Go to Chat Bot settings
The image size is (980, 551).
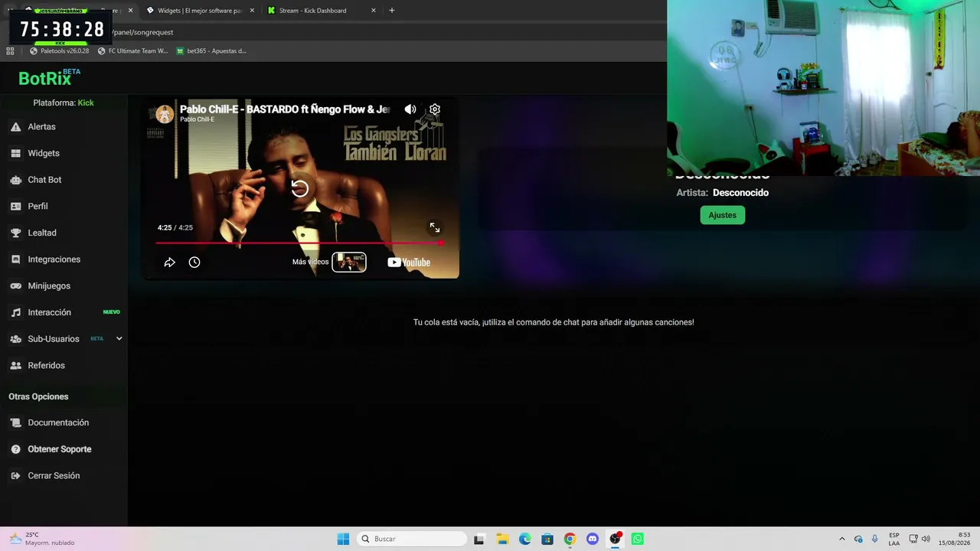[44, 180]
